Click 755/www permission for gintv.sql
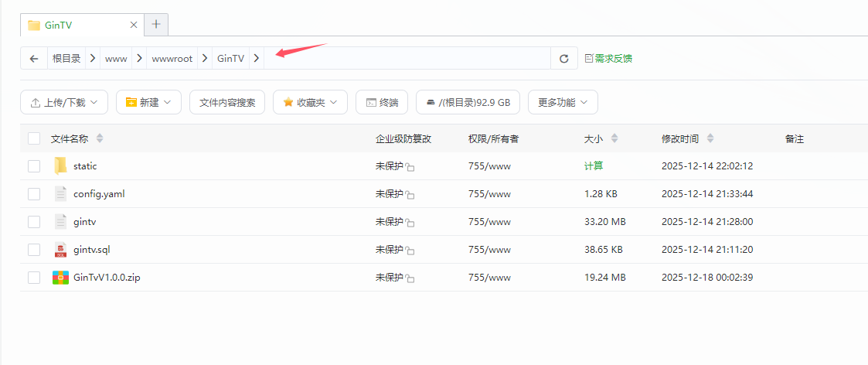Screen dimensions: 868x365 489,250
